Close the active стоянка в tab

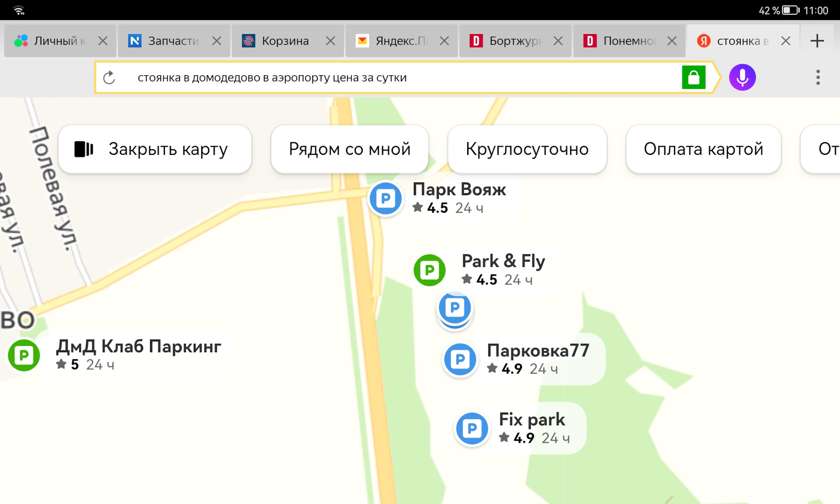[x=786, y=41]
